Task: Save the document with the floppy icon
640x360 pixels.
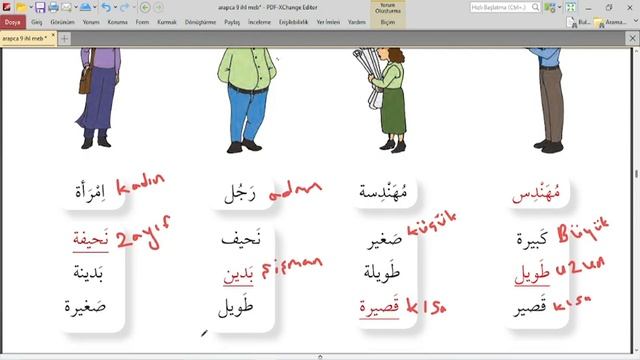Action: click(x=40, y=7)
